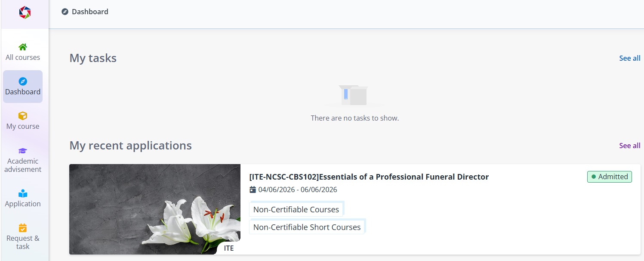
Task: Click See all next to My tasks
Action: (629, 58)
